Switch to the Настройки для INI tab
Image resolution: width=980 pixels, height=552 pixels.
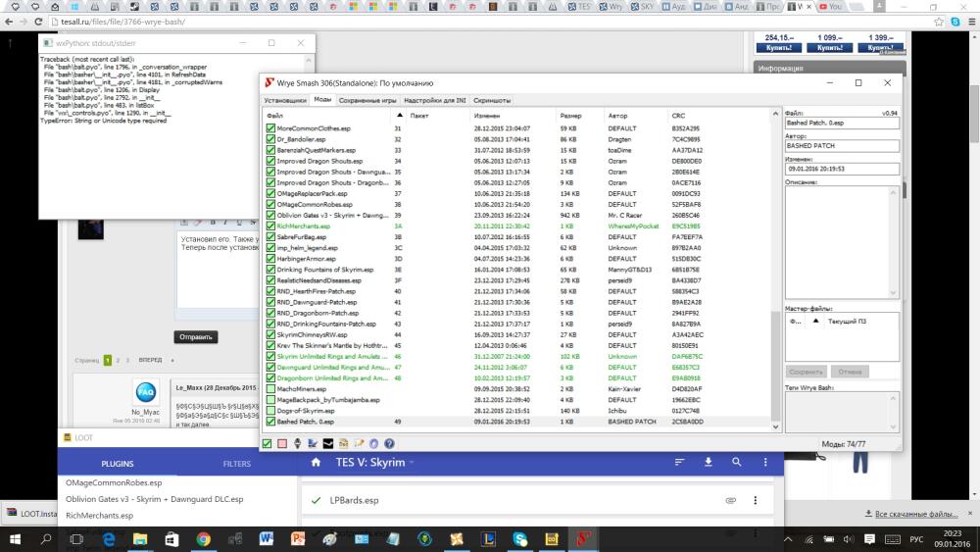435,101
